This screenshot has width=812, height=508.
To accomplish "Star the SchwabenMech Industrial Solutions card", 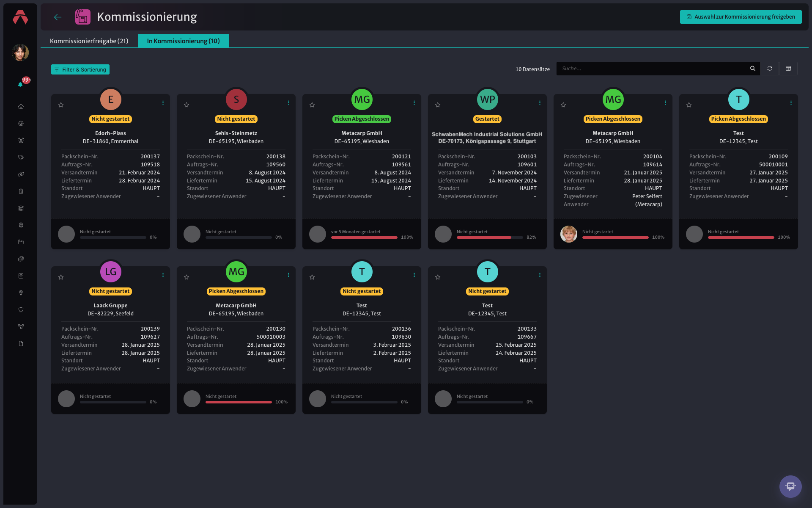I will (438, 105).
